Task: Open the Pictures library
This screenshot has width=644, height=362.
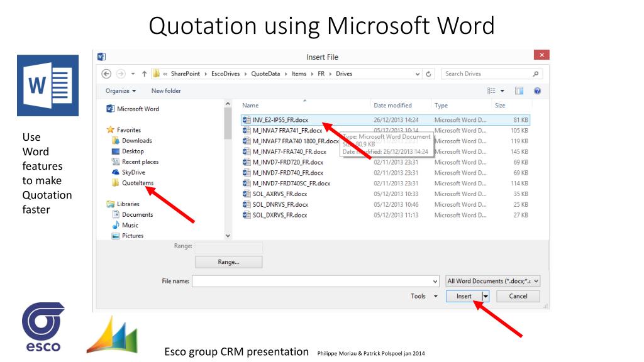Action: click(128, 236)
